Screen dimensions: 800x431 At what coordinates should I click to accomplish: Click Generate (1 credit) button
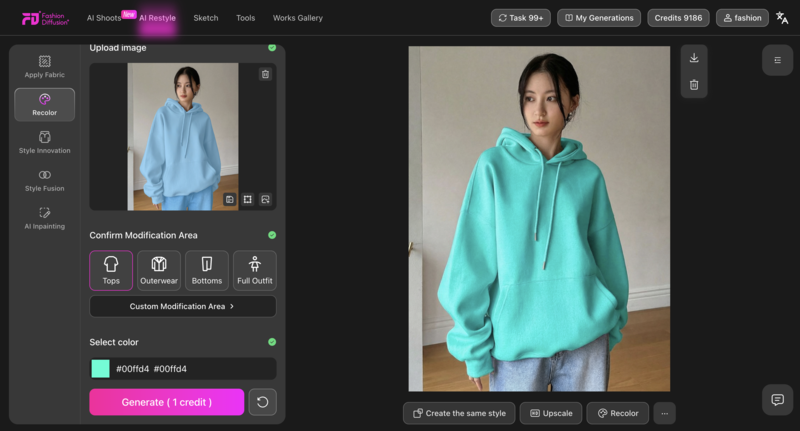(x=167, y=402)
